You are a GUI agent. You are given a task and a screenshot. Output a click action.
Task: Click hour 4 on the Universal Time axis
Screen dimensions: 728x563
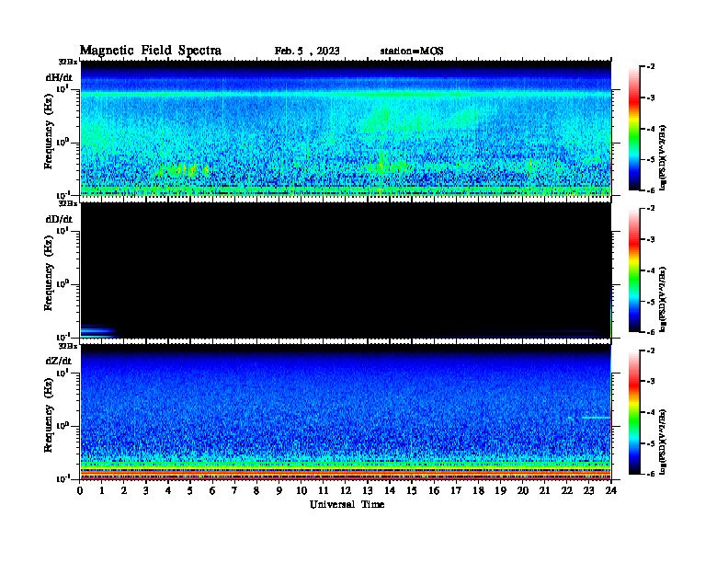click(168, 490)
